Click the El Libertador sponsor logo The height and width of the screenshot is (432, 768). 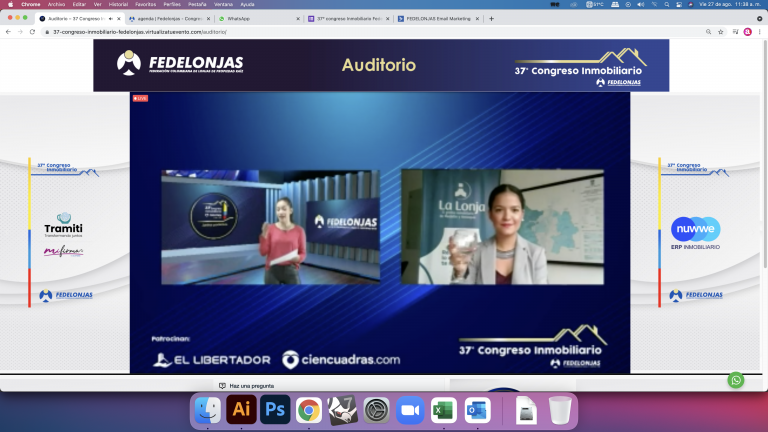(x=212, y=360)
